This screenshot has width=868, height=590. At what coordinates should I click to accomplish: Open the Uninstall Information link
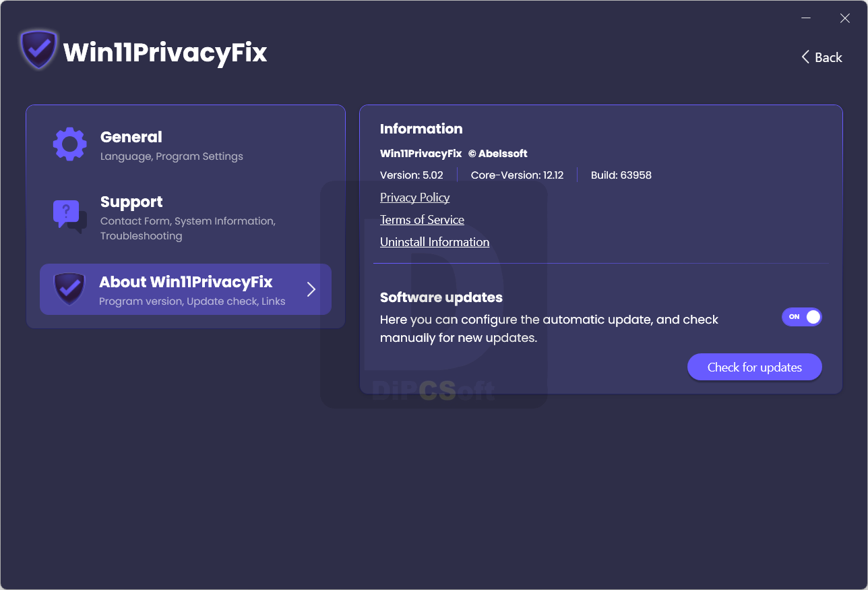tap(435, 242)
